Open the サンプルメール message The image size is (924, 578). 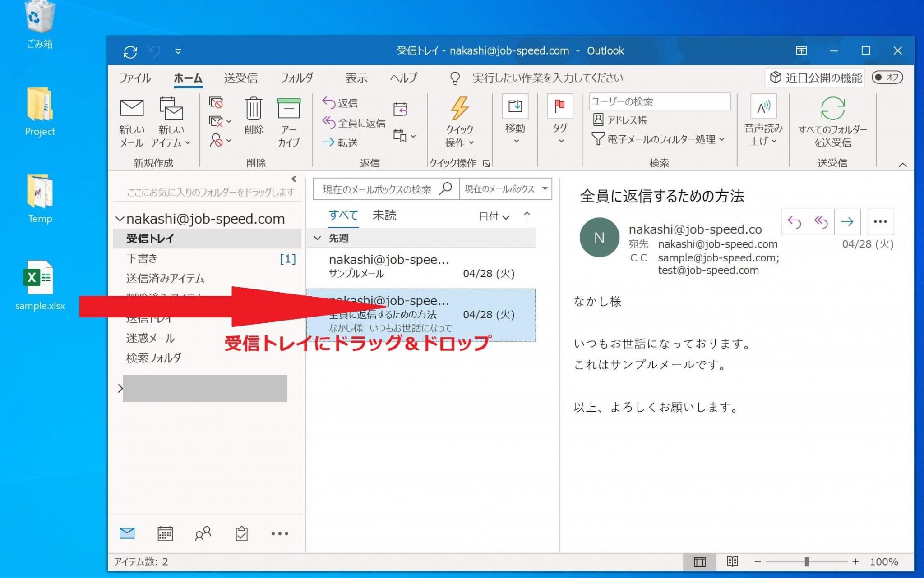(x=421, y=268)
